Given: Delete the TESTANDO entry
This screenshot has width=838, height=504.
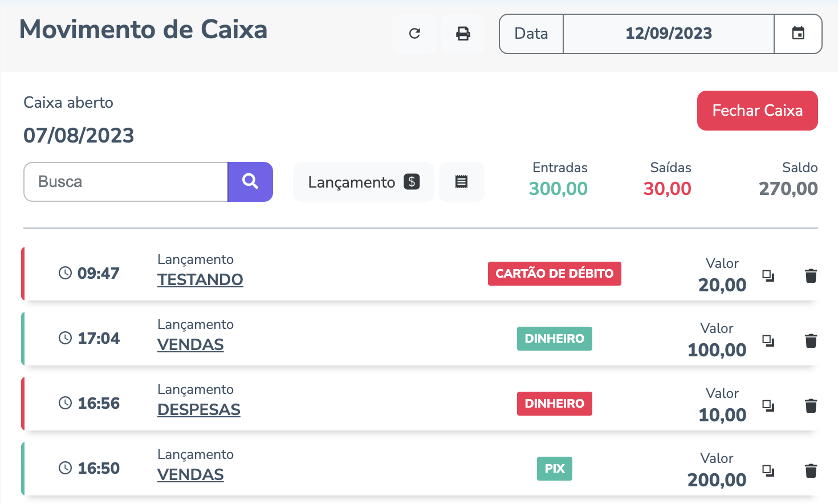Looking at the screenshot, I should tap(811, 276).
